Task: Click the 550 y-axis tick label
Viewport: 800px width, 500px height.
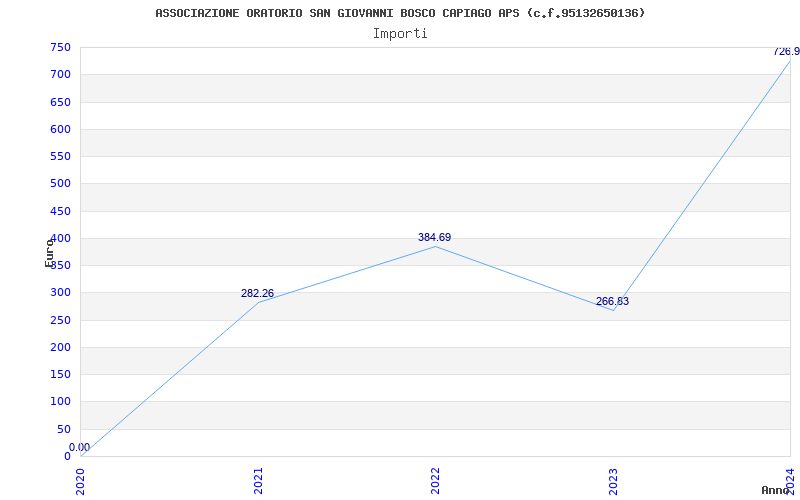Action: 60,156
